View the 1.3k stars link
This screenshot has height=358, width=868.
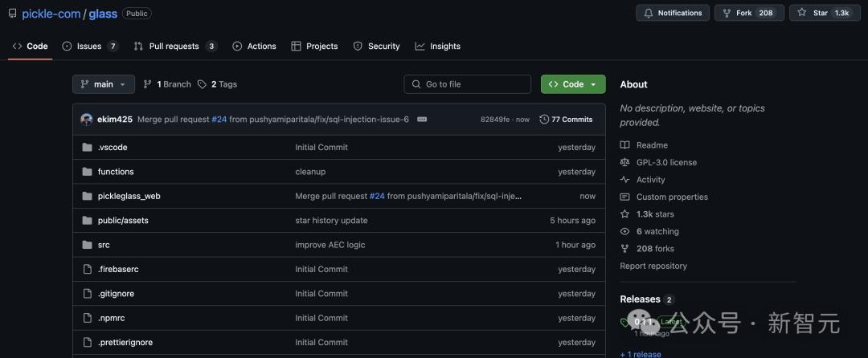(656, 214)
